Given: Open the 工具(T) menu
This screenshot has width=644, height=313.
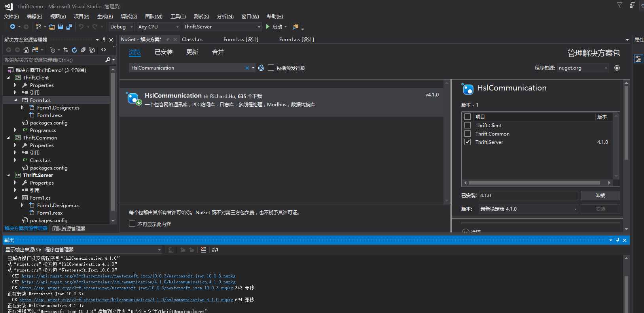Looking at the screenshot, I should click(178, 17).
